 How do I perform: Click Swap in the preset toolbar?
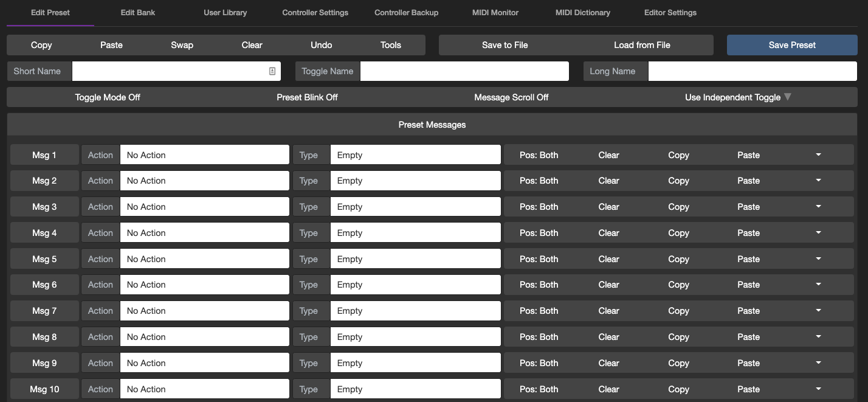[x=182, y=45]
